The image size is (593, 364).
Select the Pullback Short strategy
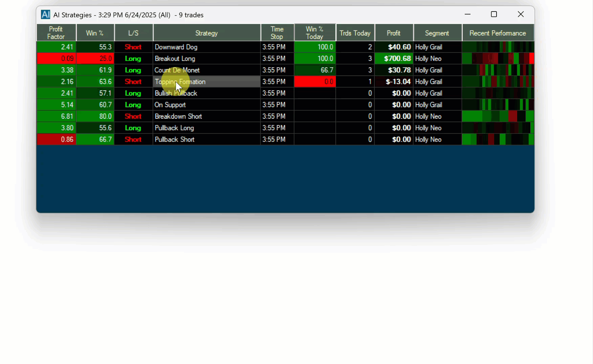206,139
